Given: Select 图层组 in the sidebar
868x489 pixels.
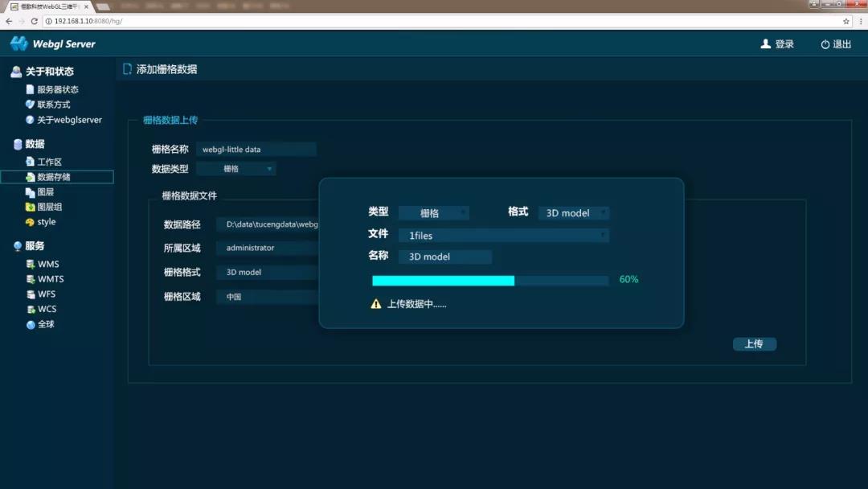Looking at the screenshot, I should point(49,207).
